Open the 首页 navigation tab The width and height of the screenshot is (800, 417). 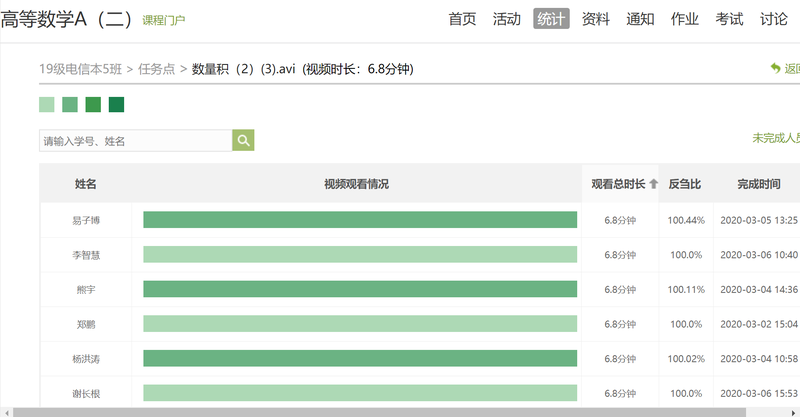pos(462,19)
